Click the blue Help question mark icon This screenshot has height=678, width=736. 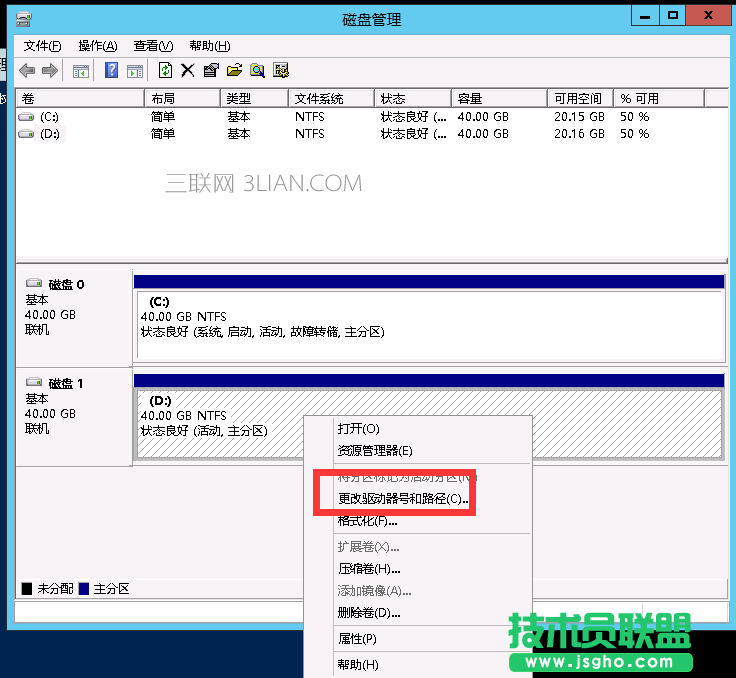(x=111, y=70)
